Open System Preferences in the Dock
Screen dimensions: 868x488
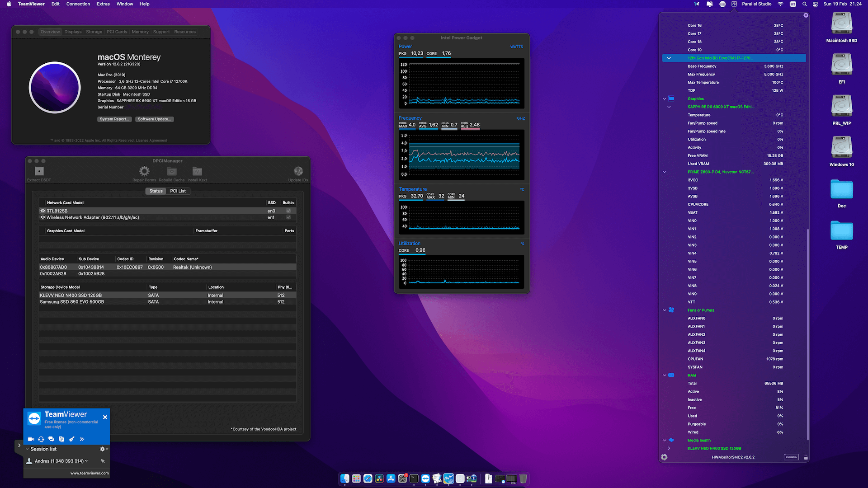pyautogui.click(x=402, y=479)
